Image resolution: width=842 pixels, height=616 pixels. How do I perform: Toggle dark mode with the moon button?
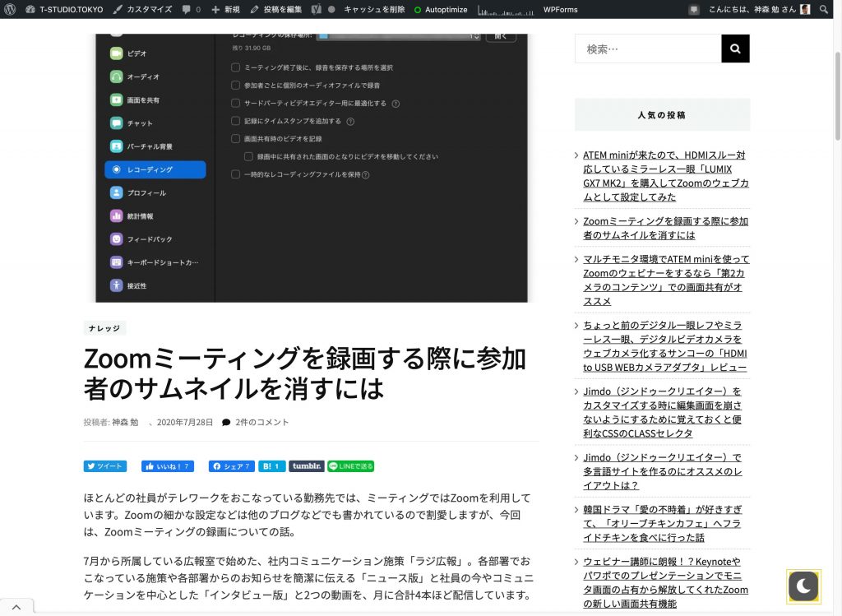pos(804,586)
